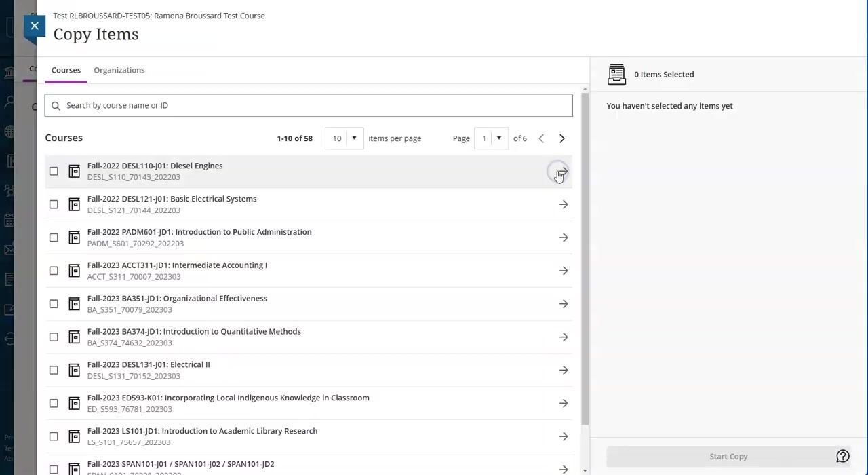This screenshot has width=868, height=475.
Task: Click the Quantitative Methods course icon
Action: tap(75, 337)
